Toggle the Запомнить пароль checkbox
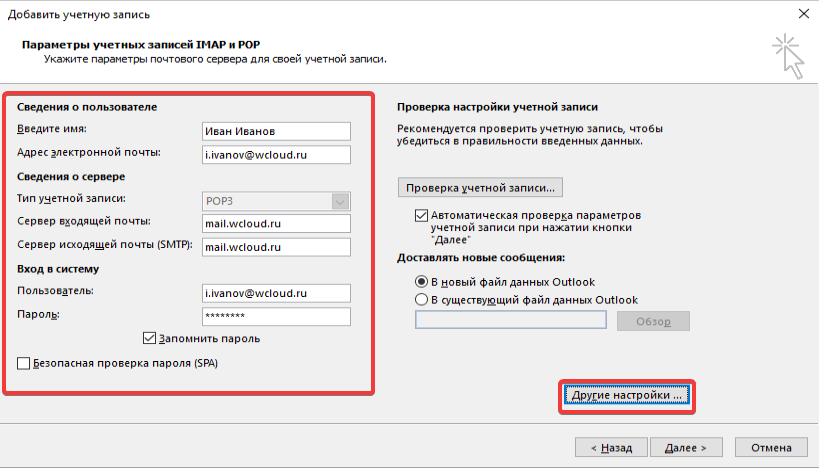819x468 pixels. 151,338
